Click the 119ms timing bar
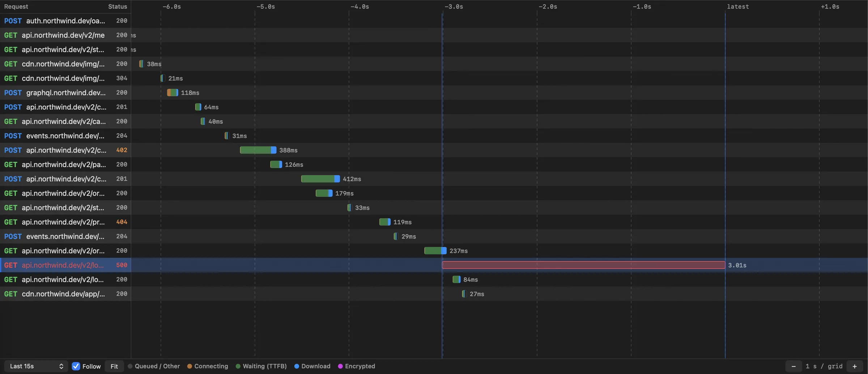The height and width of the screenshot is (374, 868). pyautogui.click(x=385, y=222)
